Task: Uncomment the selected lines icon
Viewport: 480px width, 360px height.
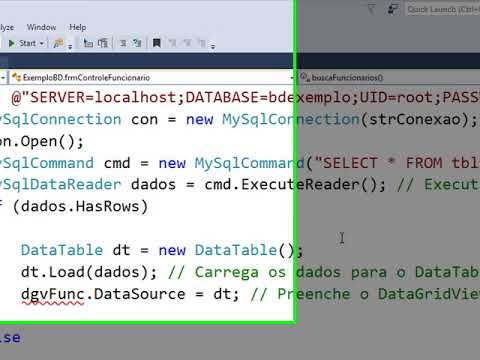Action: coord(137,43)
